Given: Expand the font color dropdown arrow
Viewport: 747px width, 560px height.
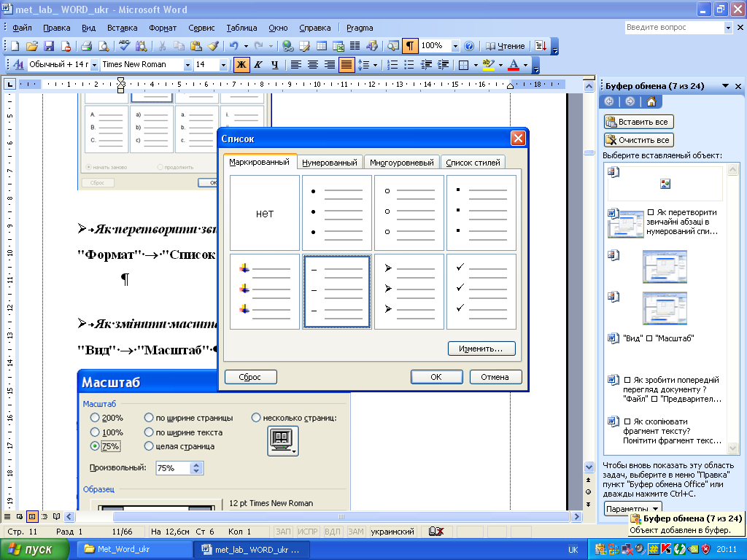Looking at the screenshot, I should 525,65.
